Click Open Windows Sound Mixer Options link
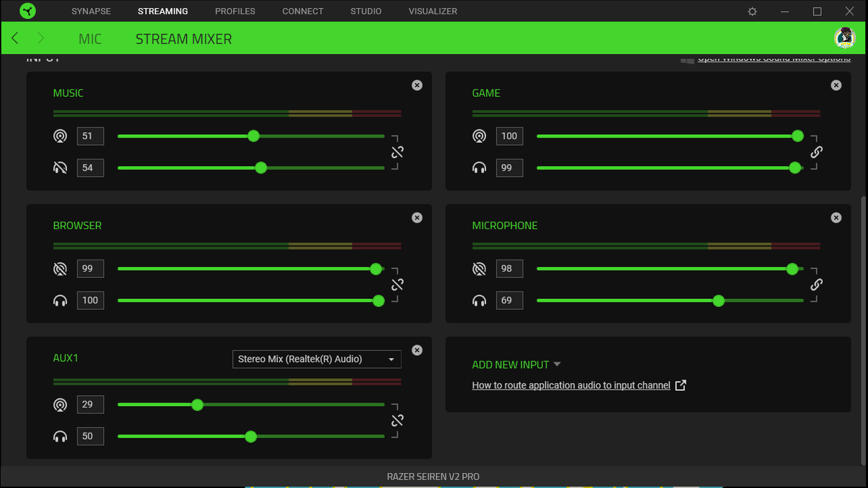Image resolution: width=868 pixels, height=488 pixels. tap(774, 58)
